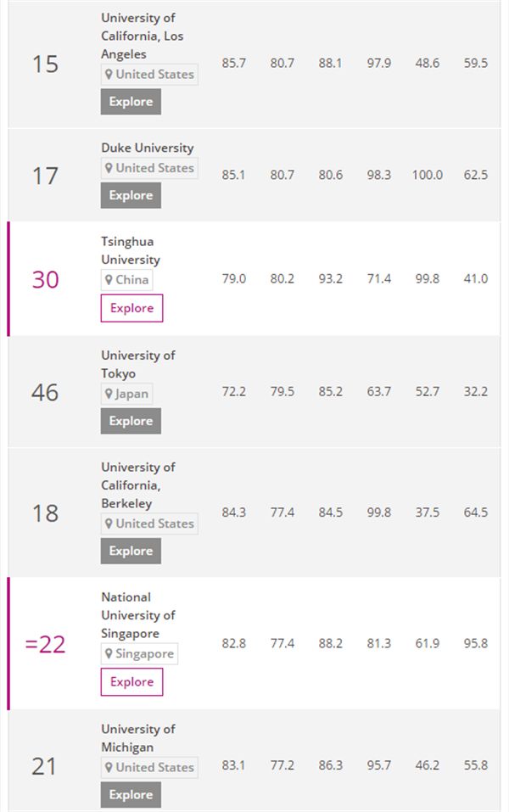Viewport: 509px width, 812px height.
Task: Select the University of Tokyo title
Action: click(x=138, y=364)
